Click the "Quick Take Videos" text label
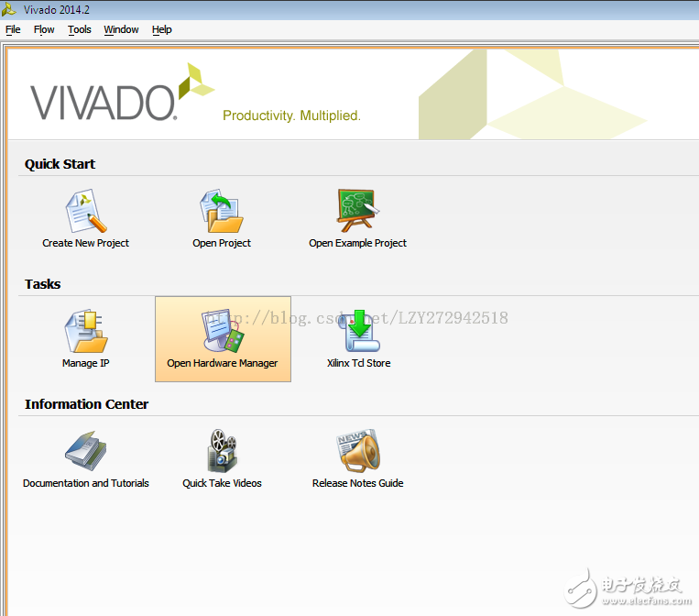The image size is (699, 616). 222,483
